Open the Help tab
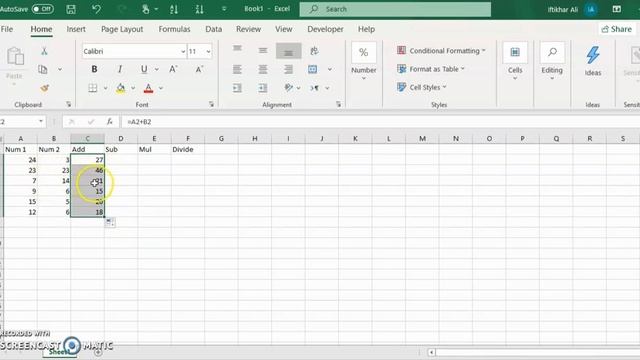 pyautogui.click(x=366, y=29)
